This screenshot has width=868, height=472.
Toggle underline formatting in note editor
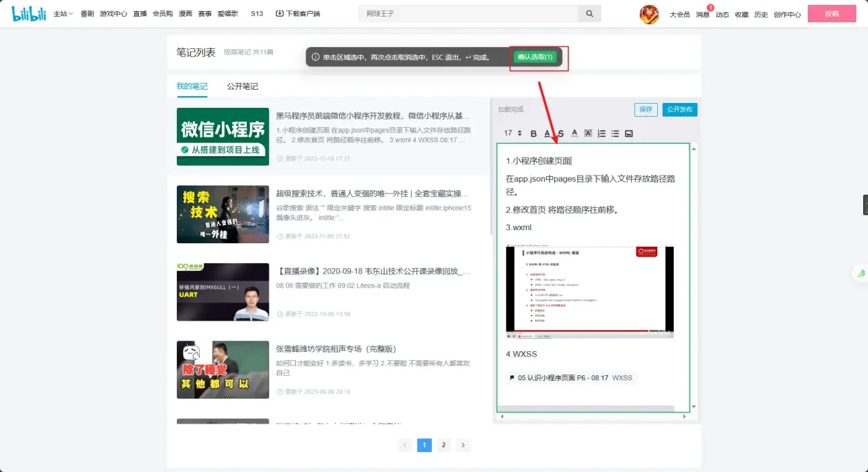(547, 133)
